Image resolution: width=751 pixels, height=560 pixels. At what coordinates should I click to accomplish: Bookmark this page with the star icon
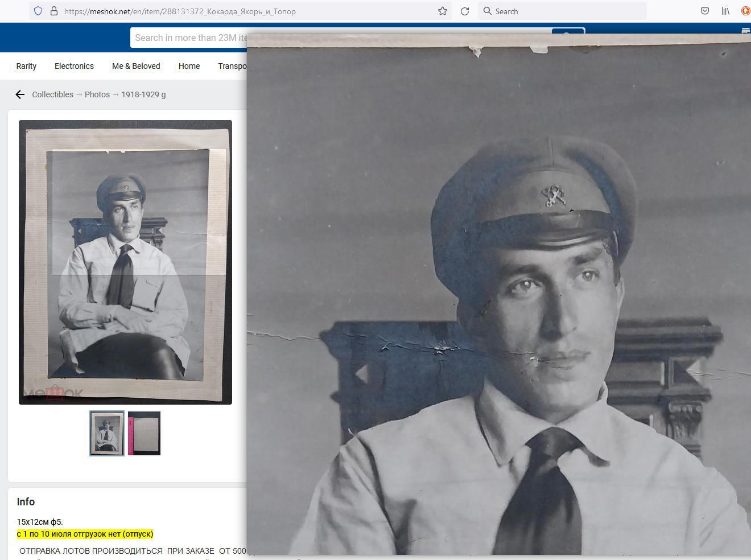pyautogui.click(x=442, y=11)
